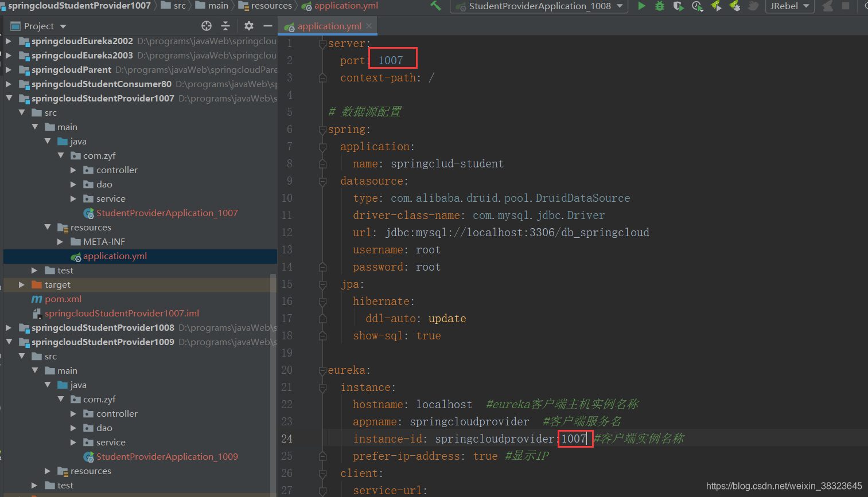Click the jdbc url value on line 12
Viewport: 868px width, 497px height.
pyautogui.click(x=517, y=232)
